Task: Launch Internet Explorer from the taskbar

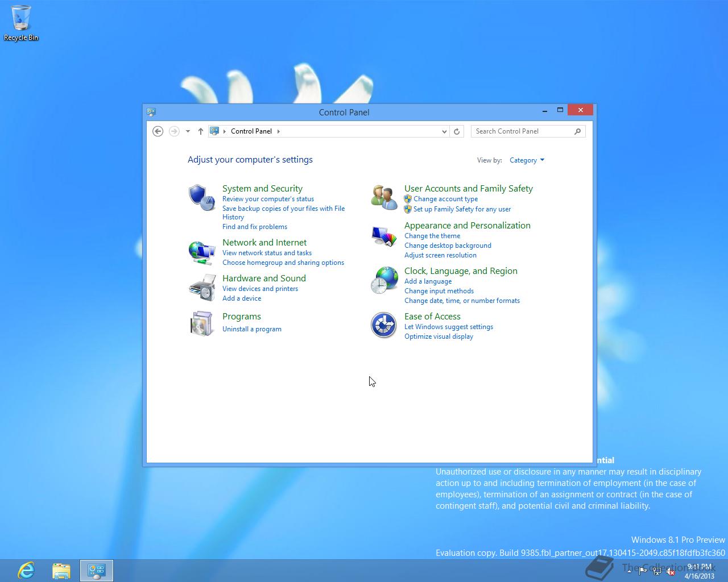Action: [26, 570]
